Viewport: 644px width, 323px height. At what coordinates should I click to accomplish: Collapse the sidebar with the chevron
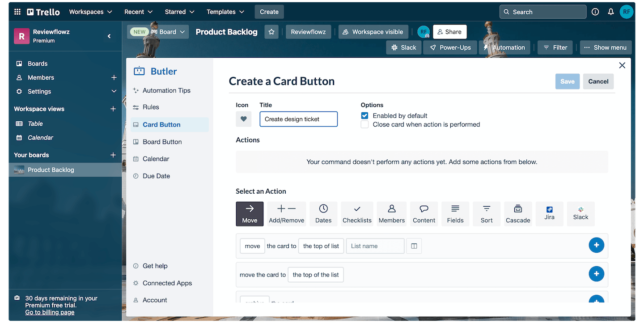pos(109,36)
